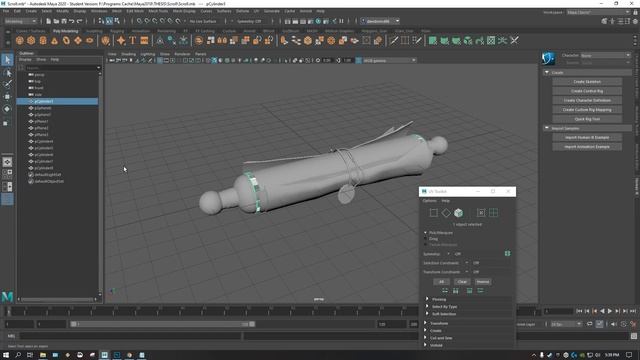Jump to the end of playback range
The height and width of the screenshot is (360, 640).
point(633,311)
